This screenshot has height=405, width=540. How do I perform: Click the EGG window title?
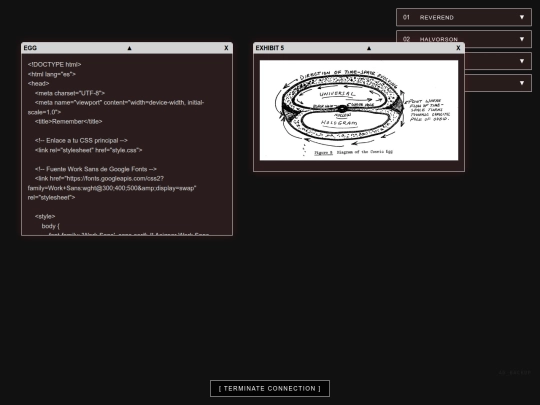coord(30,48)
